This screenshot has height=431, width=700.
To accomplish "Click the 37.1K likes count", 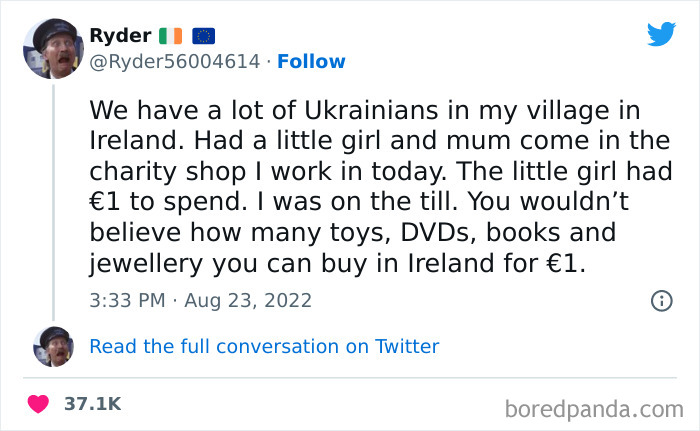I will click(92, 404).
